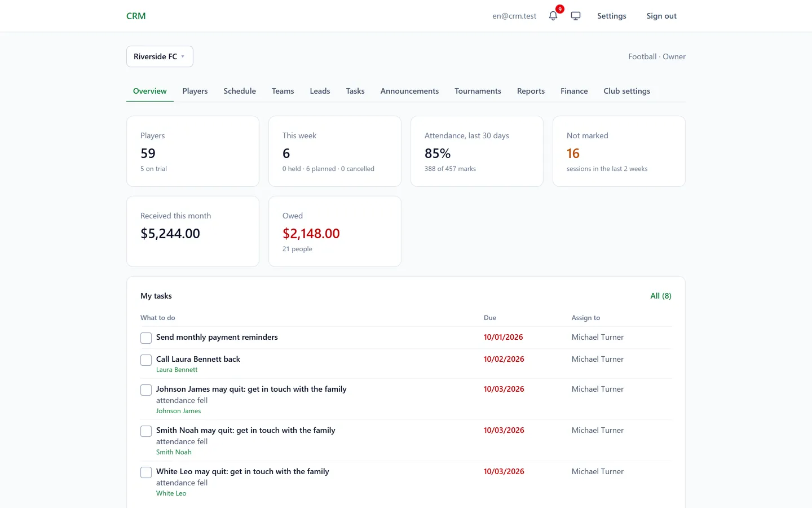The image size is (812, 508).
Task: Click the Players 59 stat card
Action: [x=193, y=151]
